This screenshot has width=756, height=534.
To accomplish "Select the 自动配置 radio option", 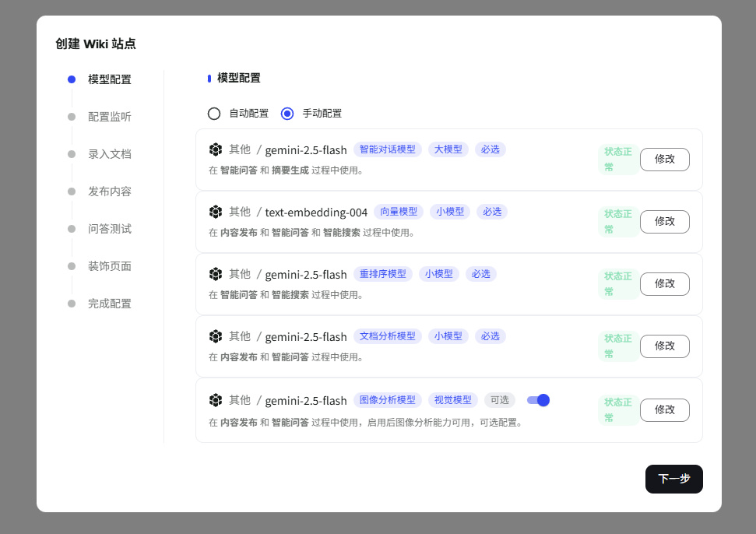I will [214, 114].
